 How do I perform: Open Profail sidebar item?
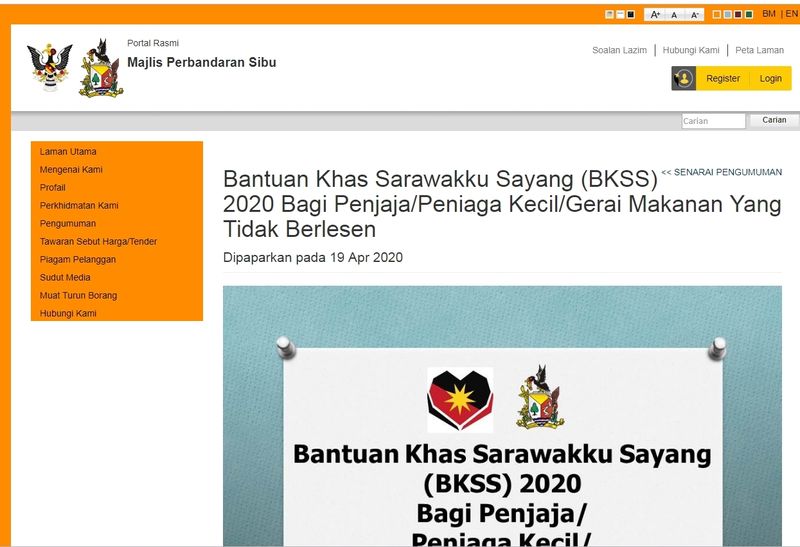tap(53, 187)
